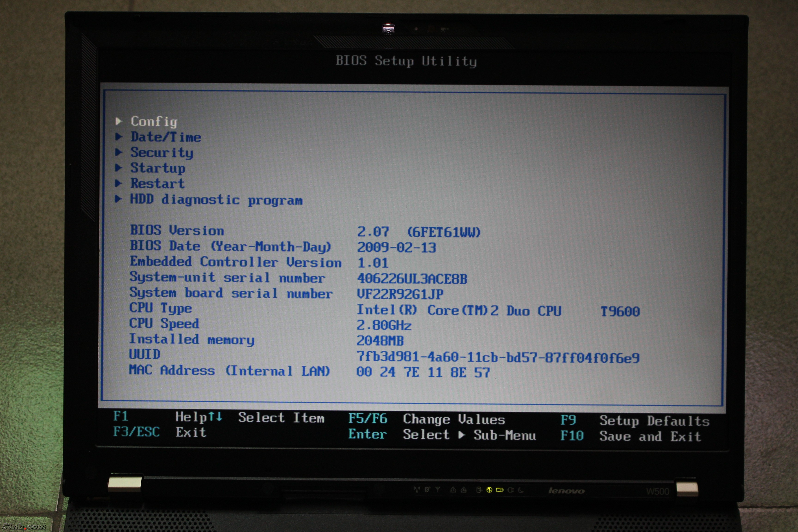Expand the arrow beside Security
The width and height of the screenshot is (798, 532).
(x=118, y=152)
